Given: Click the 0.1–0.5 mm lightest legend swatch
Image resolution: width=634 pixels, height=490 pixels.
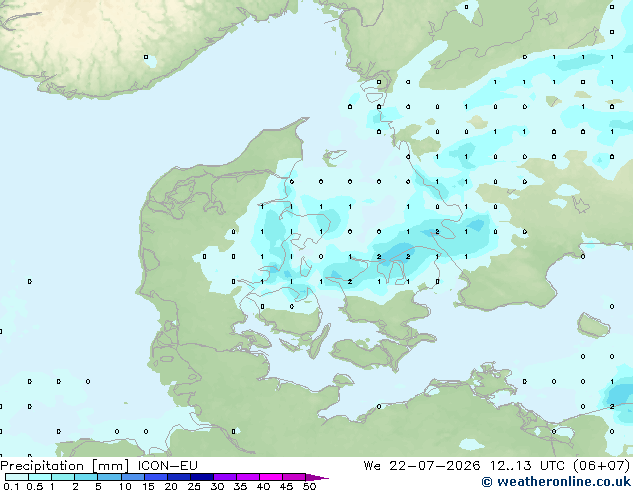Looking at the screenshot, I should 17,477.
